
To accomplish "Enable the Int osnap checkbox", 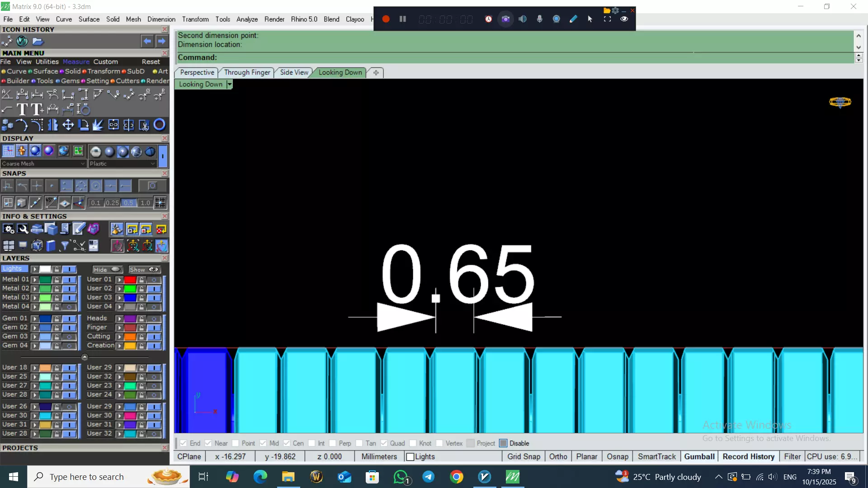I will point(311,443).
